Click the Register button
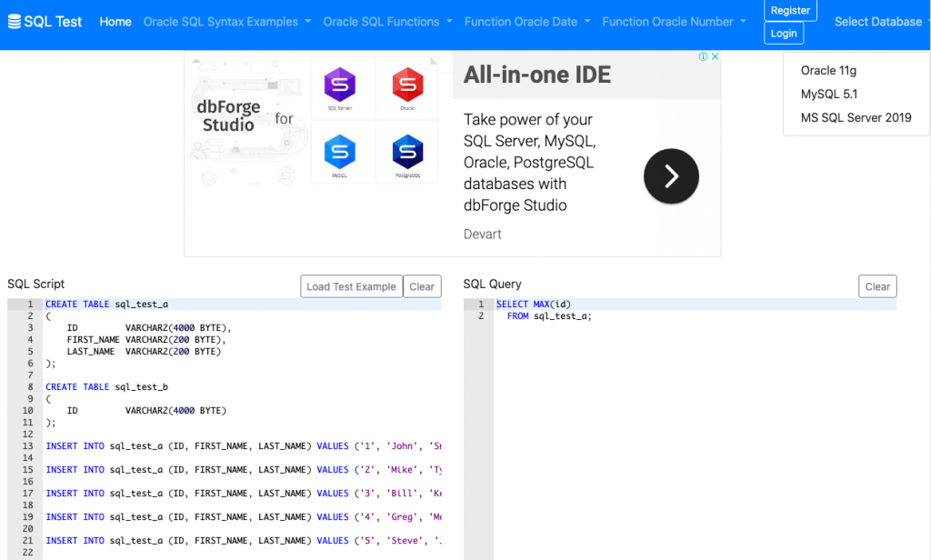The height and width of the screenshot is (560, 931). 790,11
